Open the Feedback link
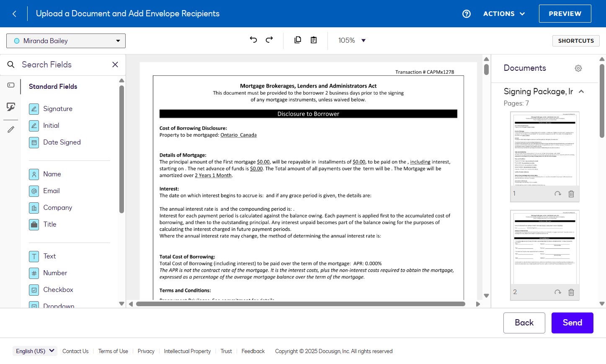The height and width of the screenshot is (364, 606). [x=253, y=351]
